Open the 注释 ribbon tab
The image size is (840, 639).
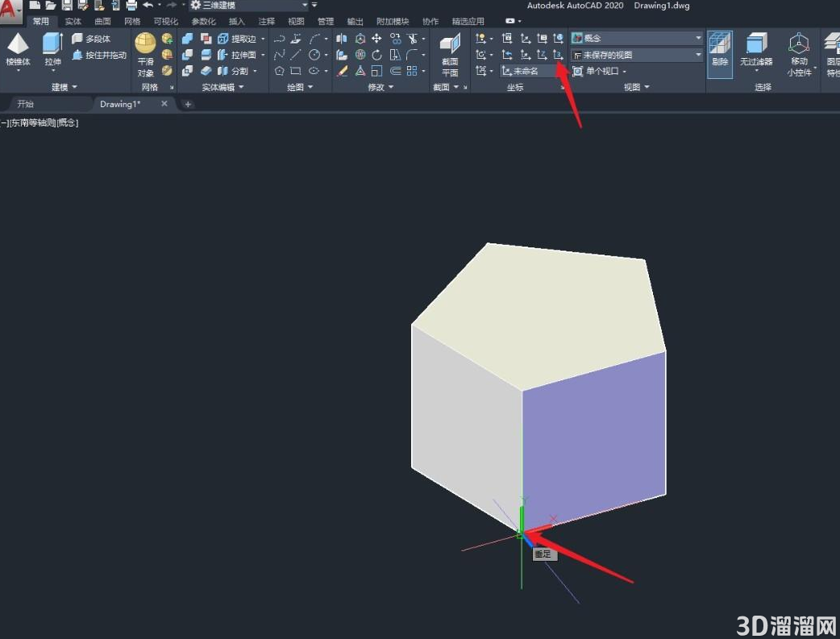[266, 22]
